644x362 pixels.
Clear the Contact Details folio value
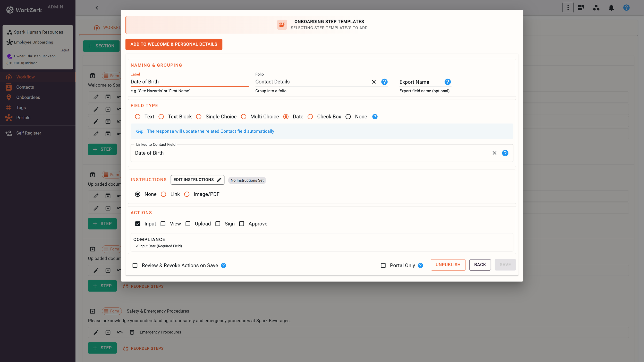[374, 82]
